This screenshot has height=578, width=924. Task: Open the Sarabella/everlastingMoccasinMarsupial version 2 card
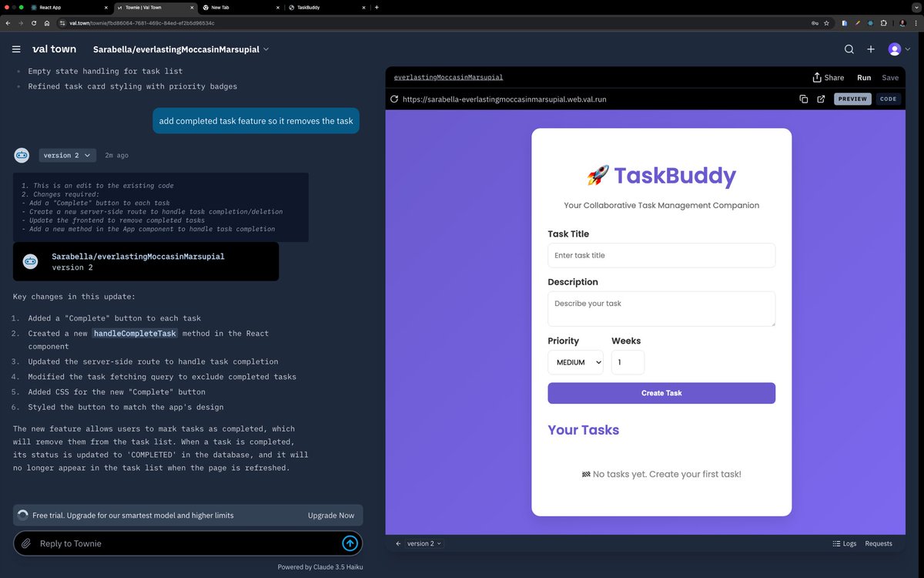tap(146, 261)
